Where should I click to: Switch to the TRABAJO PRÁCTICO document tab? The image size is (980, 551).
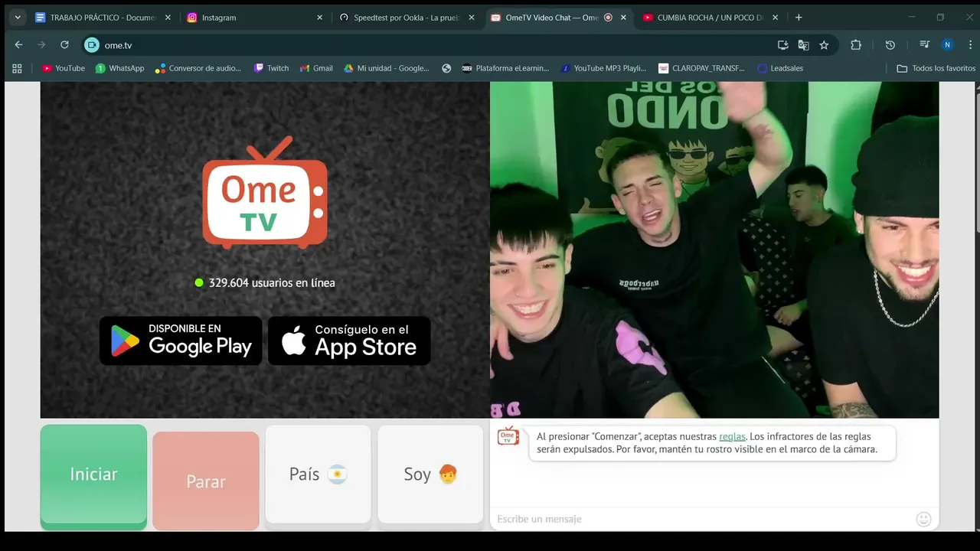pos(103,17)
